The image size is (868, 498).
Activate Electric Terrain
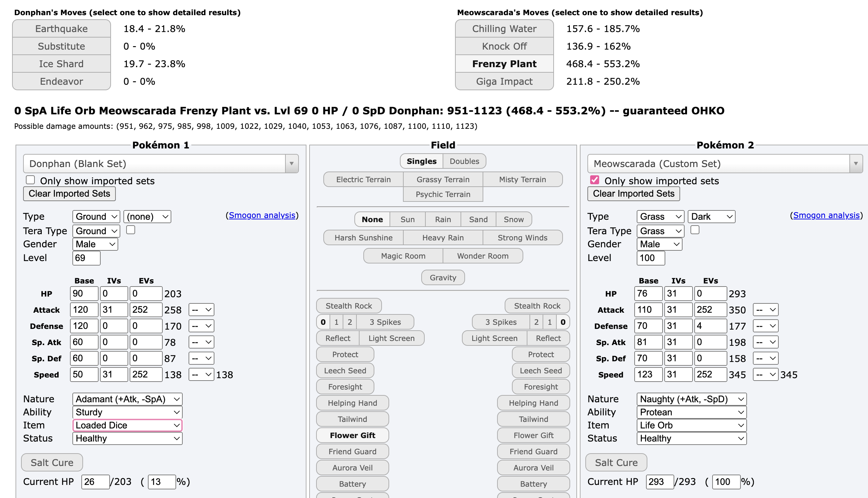363,179
